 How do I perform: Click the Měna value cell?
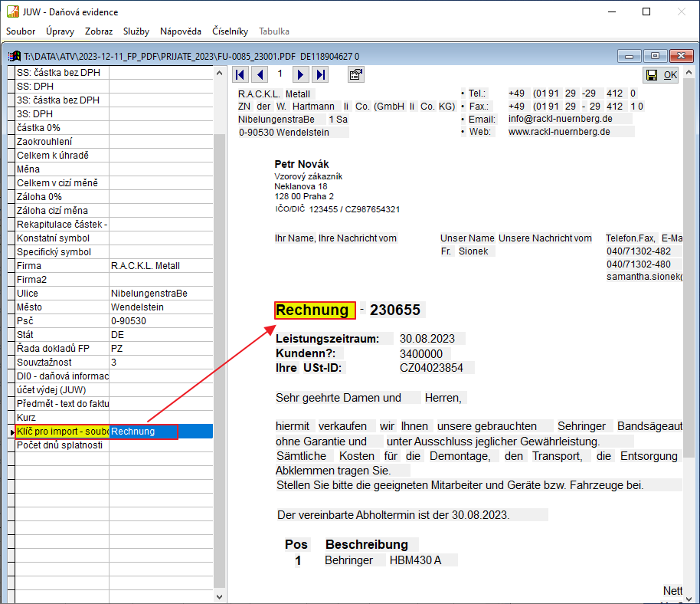coord(161,169)
